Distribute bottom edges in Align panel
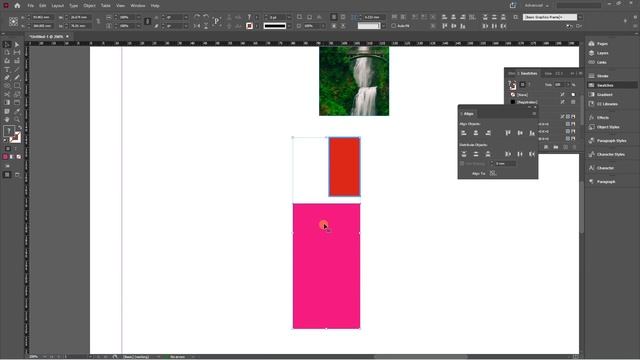The width and height of the screenshot is (640, 360). point(488,154)
